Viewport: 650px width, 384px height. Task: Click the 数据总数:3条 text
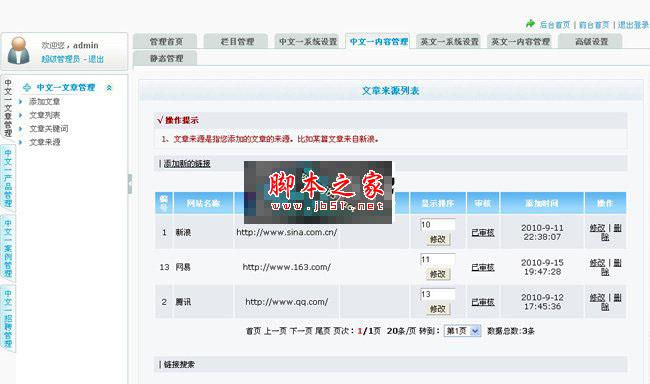[x=511, y=331]
